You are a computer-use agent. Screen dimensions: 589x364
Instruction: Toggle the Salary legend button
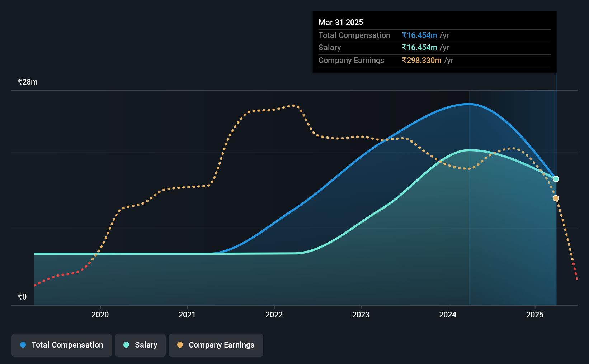(x=140, y=345)
